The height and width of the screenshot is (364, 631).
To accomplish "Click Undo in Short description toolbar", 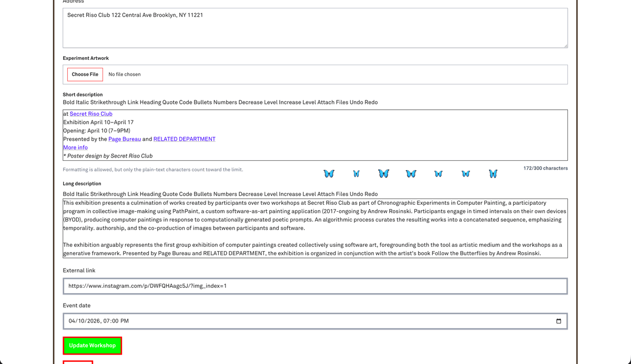I will coord(356,102).
